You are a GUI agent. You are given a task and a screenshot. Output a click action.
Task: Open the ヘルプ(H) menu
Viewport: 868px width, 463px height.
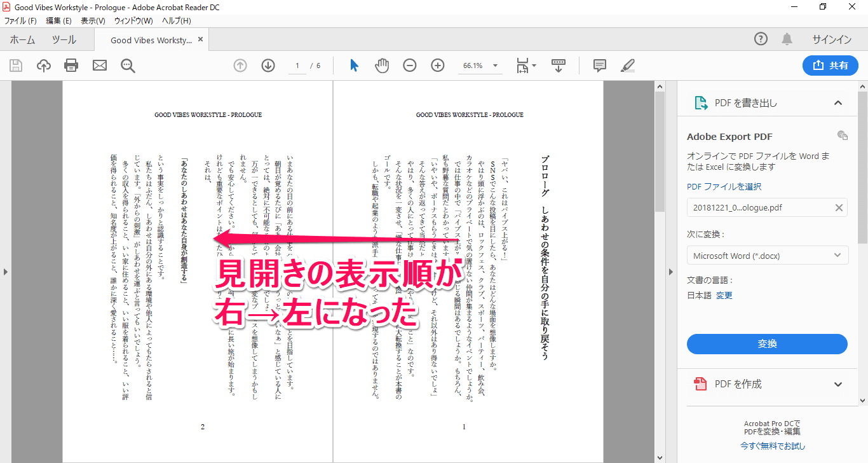tap(176, 21)
